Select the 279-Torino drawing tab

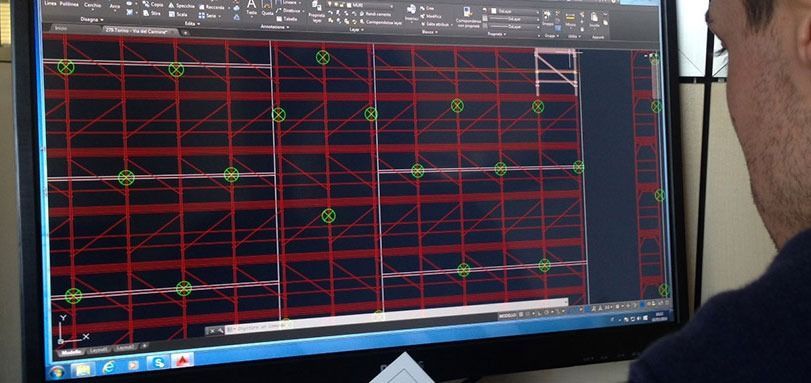tap(136, 31)
